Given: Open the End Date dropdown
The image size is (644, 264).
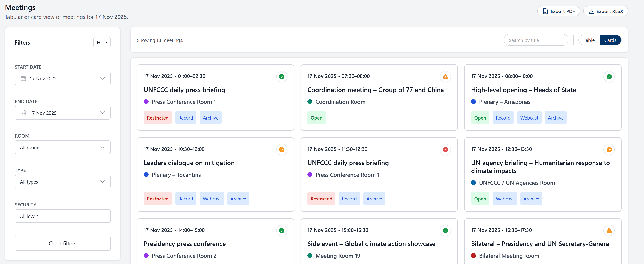Looking at the screenshot, I should 62,113.
